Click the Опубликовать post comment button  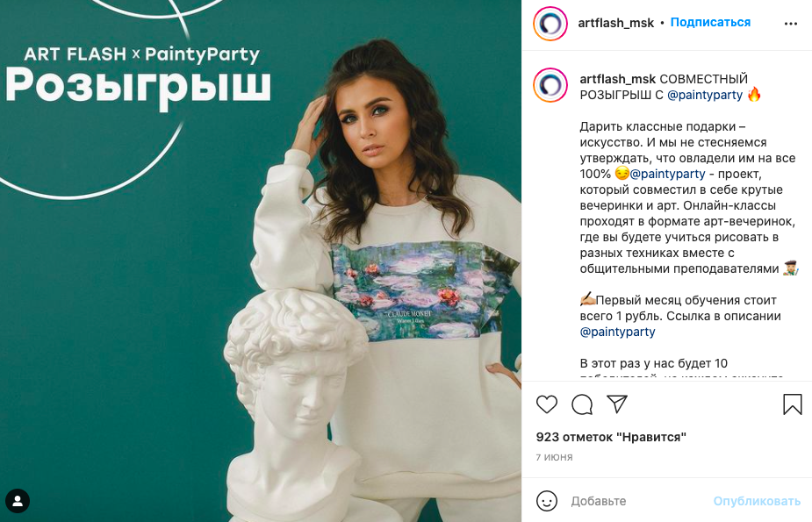point(757,501)
